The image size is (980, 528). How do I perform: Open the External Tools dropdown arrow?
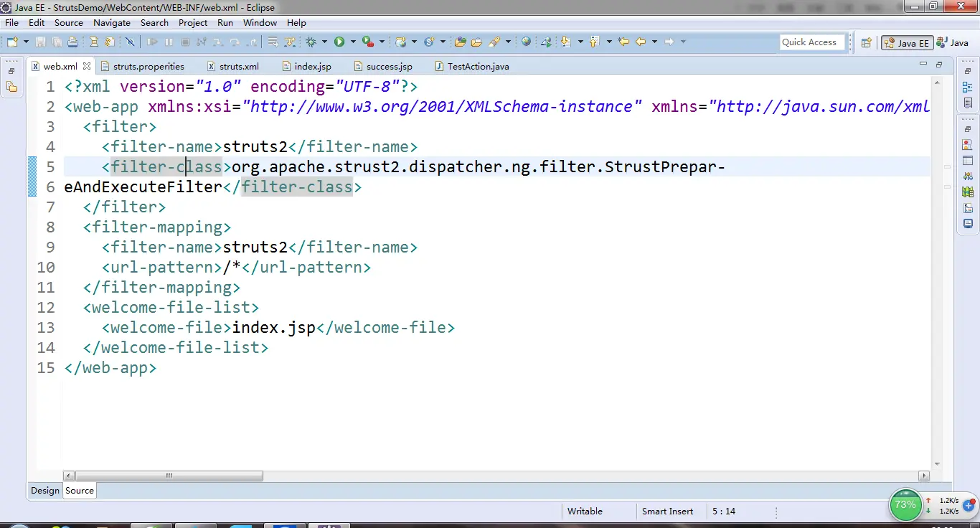[382, 42]
